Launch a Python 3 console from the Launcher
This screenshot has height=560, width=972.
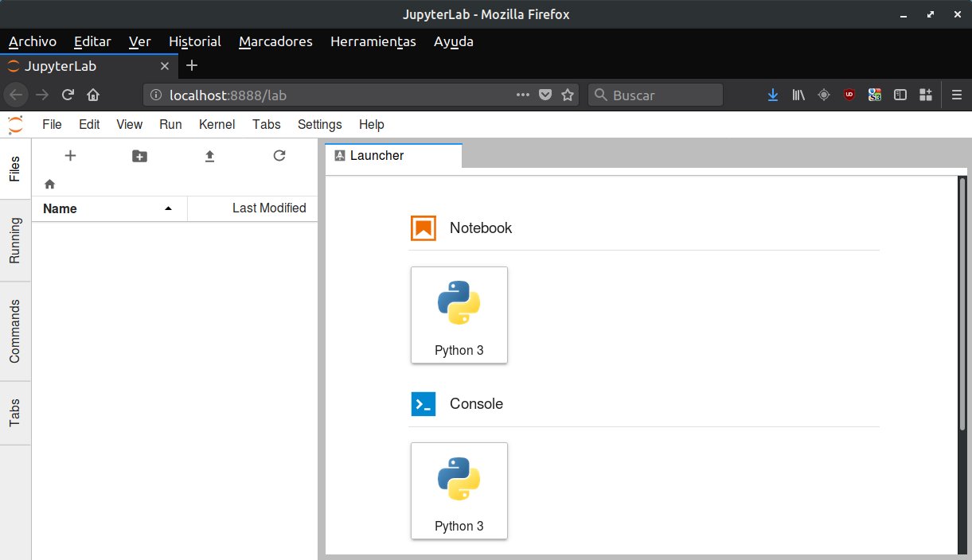pyautogui.click(x=459, y=491)
